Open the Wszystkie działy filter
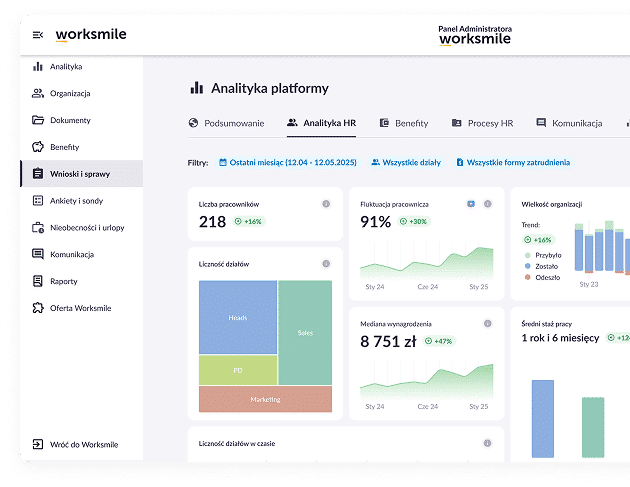Viewport: 630px width, 487px height. point(406,162)
